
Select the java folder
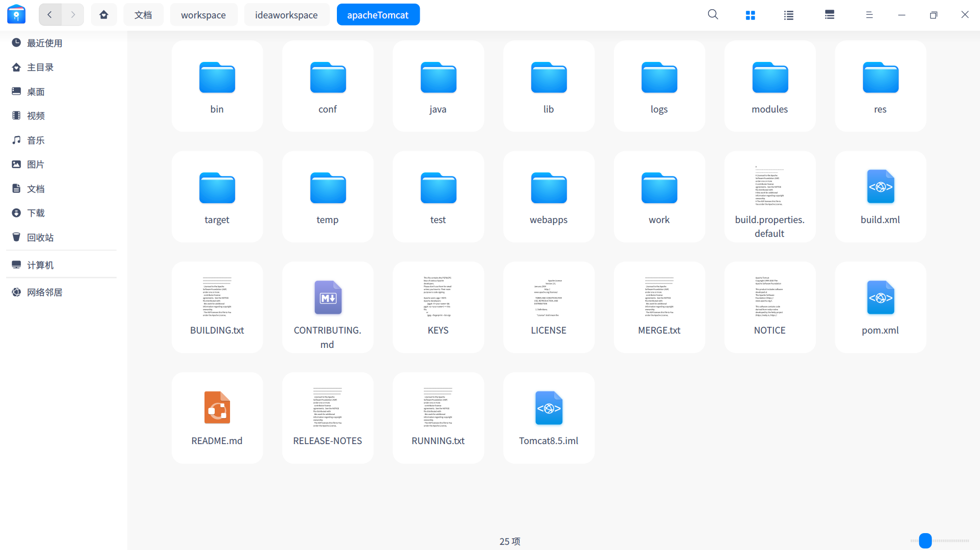pos(438,86)
